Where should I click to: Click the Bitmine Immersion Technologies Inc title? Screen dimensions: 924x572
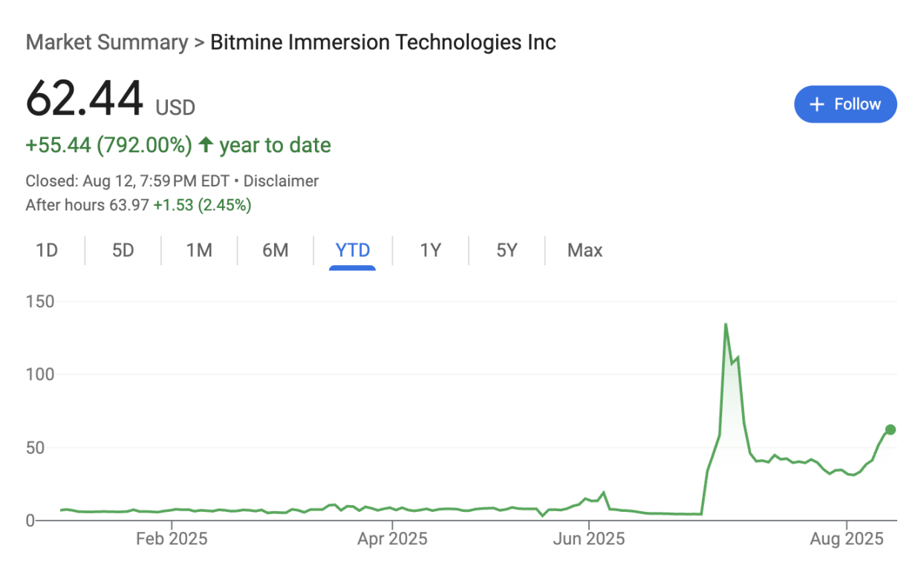click(x=383, y=42)
